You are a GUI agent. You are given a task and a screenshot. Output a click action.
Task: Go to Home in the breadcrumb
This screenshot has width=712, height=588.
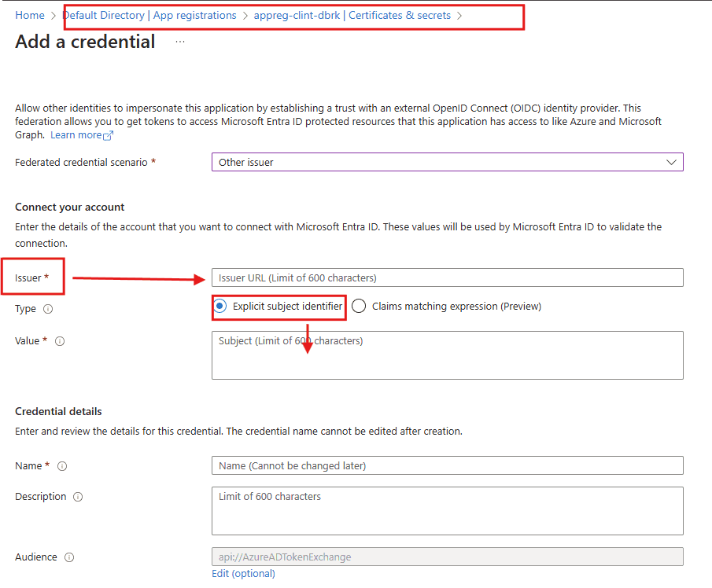[30, 15]
